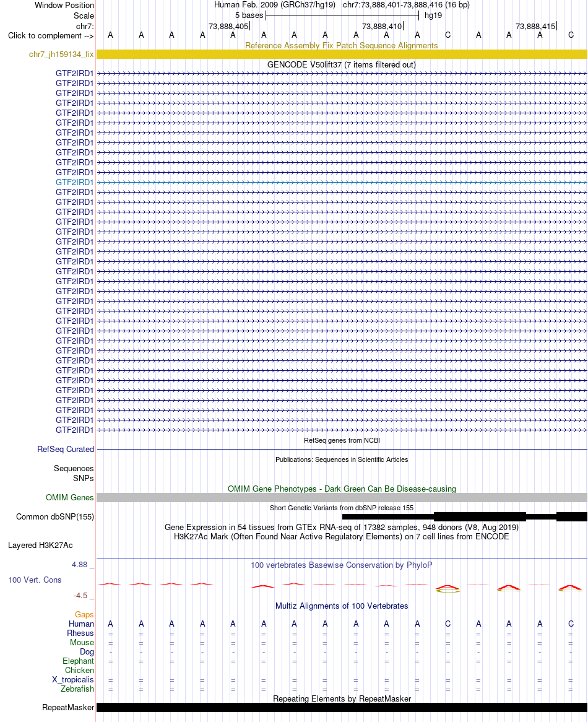
Task: Click the GTEx Gene Expression track title
Action: (342, 527)
